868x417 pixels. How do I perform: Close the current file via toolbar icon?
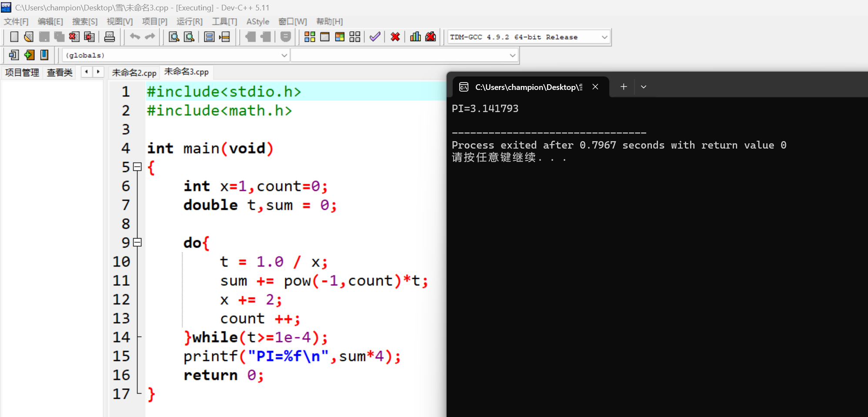[x=74, y=37]
